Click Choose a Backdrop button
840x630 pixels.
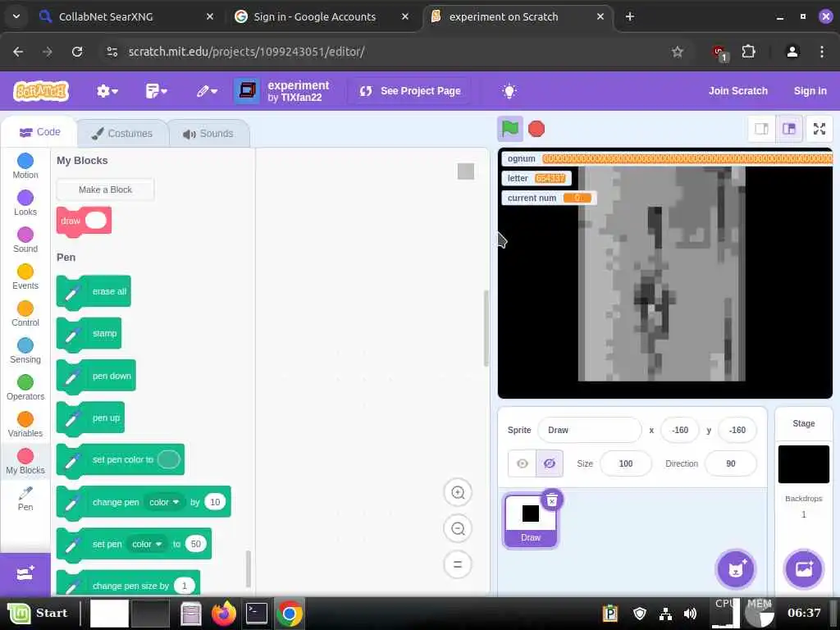pyautogui.click(x=804, y=569)
